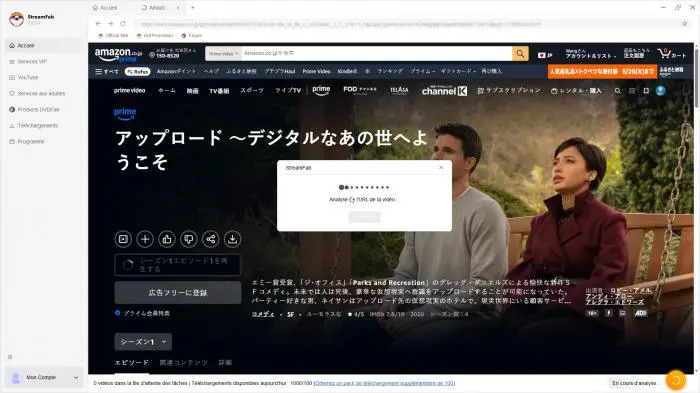Click the prime video home logo
This screenshot has height=393, width=700.
coord(129,90)
